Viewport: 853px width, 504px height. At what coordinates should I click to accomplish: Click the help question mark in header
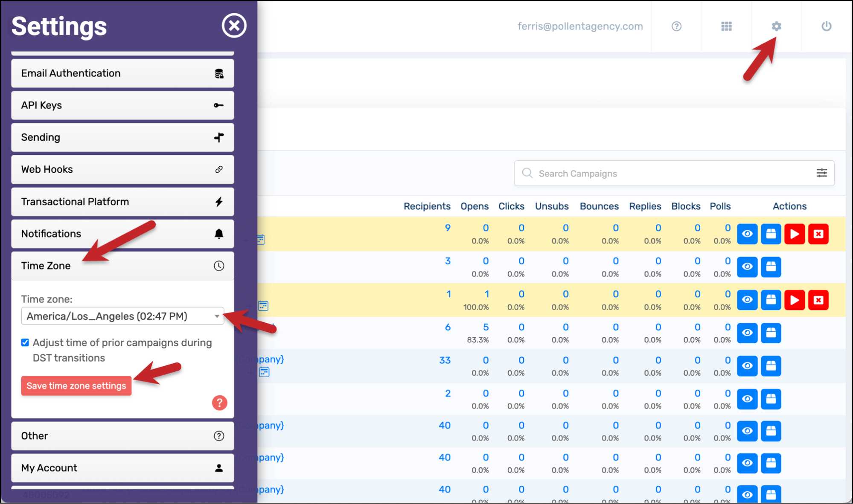coord(676,26)
